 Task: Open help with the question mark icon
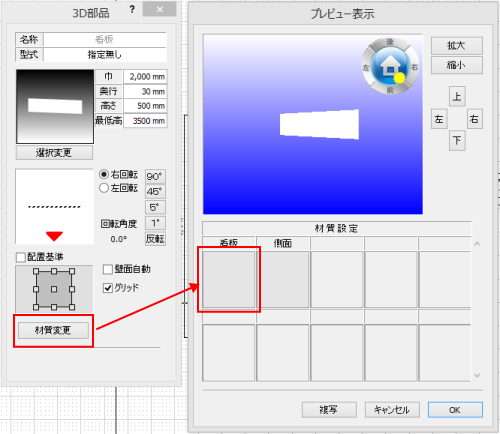coord(132,10)
